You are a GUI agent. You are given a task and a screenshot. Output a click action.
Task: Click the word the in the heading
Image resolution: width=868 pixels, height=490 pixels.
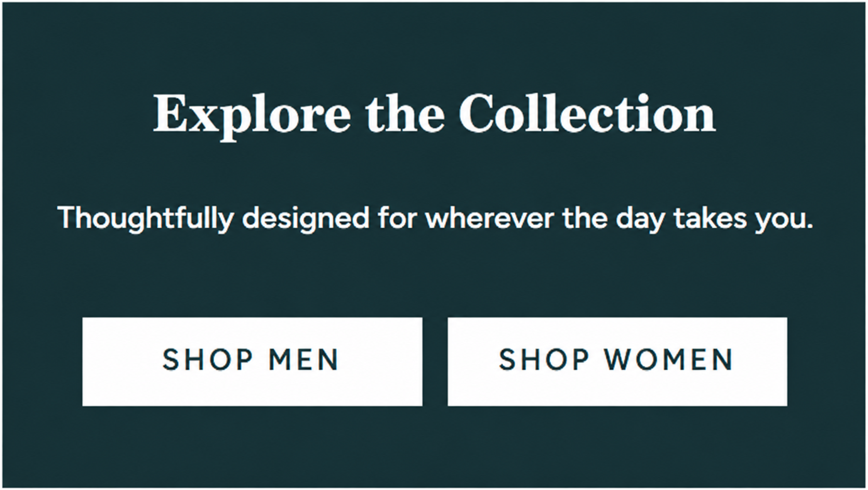(x=405, y=113)
